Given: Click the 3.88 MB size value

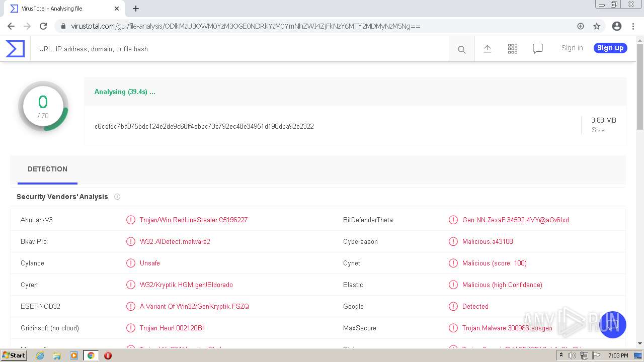Looking at the screenshot, I should click(x=604, y=120).
